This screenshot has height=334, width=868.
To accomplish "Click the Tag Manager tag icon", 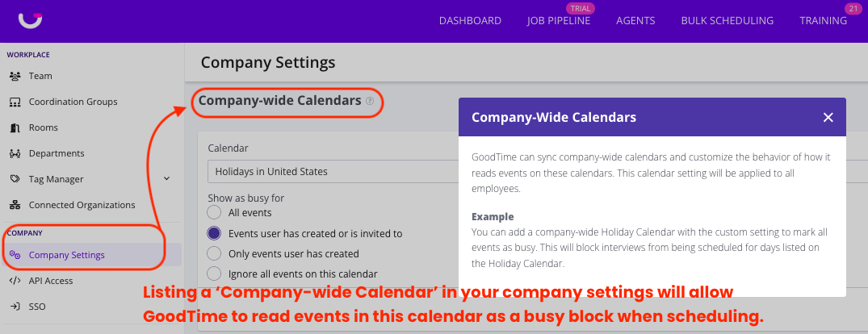I will click(15, 179).
